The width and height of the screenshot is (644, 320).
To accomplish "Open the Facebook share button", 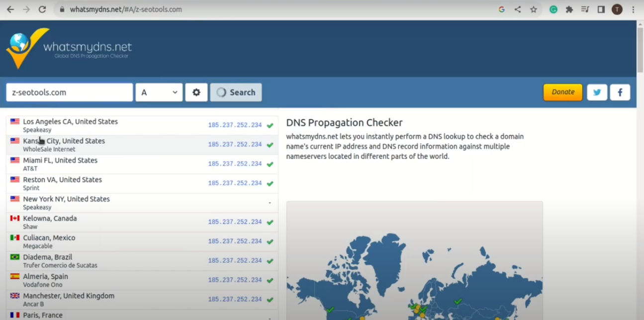I will (x=620, y=92).
